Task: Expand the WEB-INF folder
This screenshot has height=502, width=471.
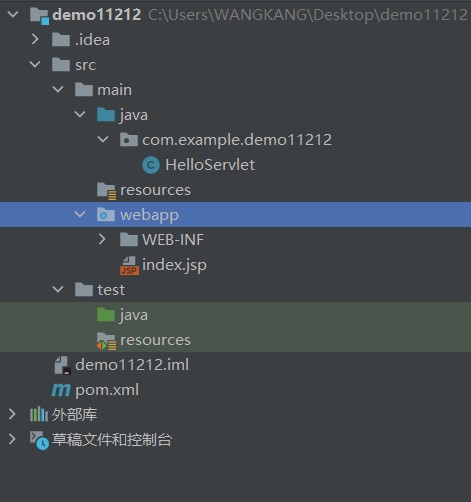Action: [102, 239]
